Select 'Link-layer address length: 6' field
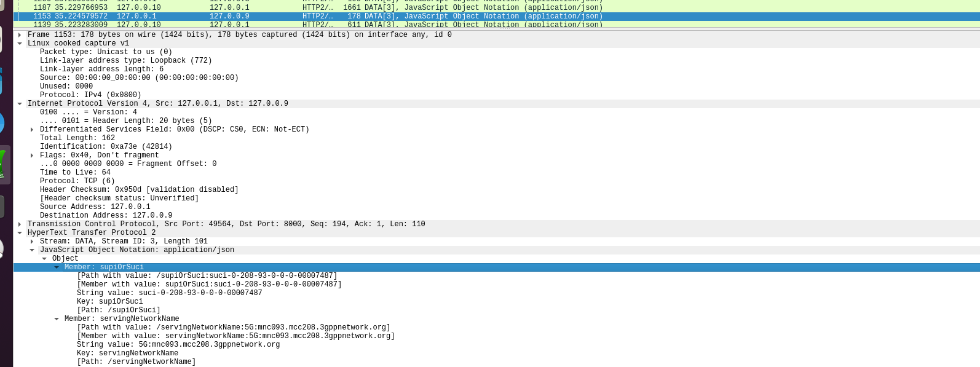The width and height of the screenshot is (980, 367). click(x=101, y=69)
